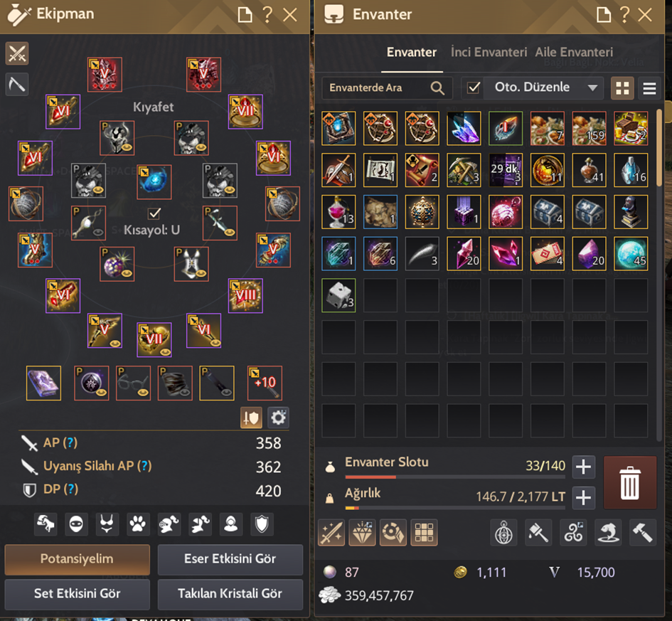The image size is (672, 621).
Task: Click the Potansiyelim button
Action: coord(77,559)
